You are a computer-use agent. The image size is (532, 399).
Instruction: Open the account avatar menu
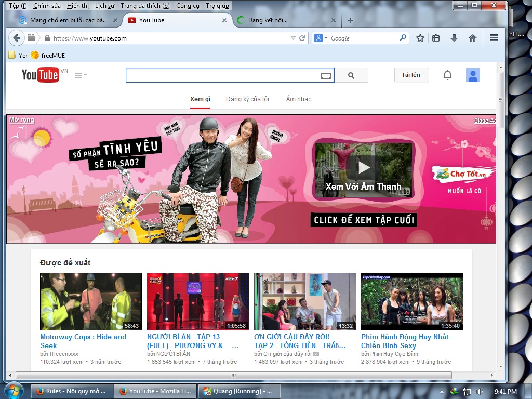(x=473, y=75)
